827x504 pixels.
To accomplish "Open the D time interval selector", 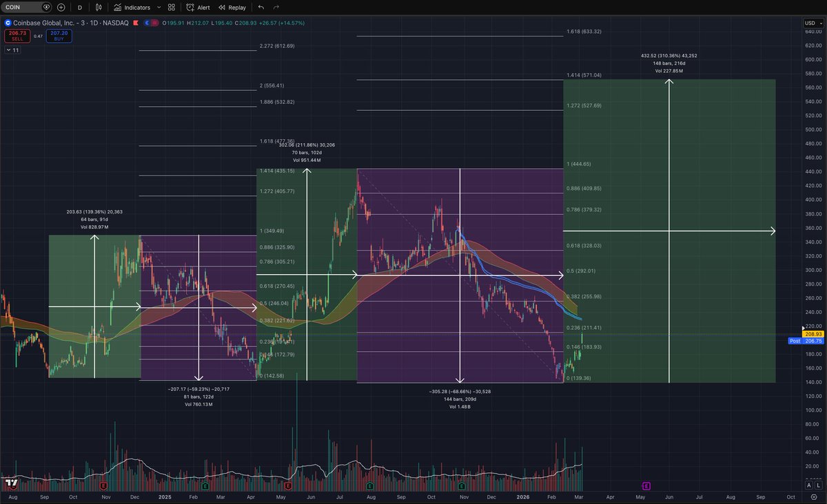I will 79,7.
